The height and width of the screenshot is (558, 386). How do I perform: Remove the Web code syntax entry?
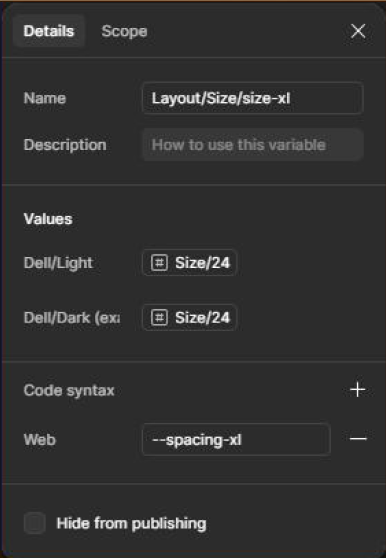coord(358,439)
